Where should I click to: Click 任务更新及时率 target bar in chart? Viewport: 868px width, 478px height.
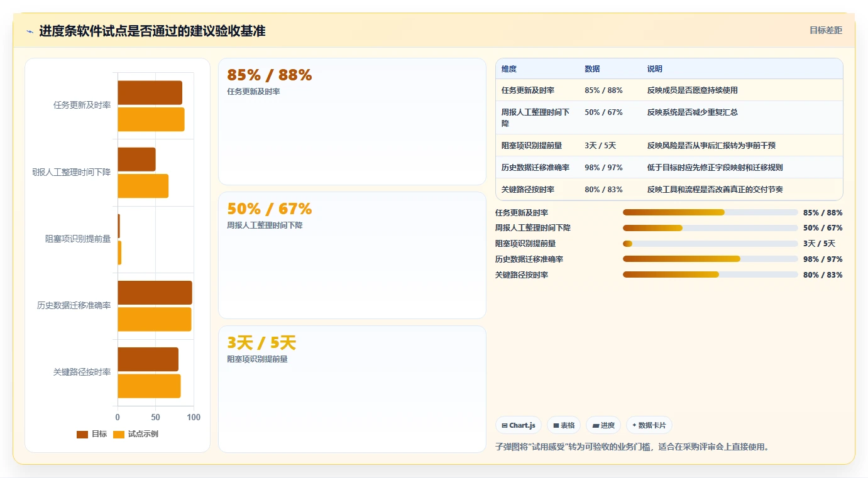tap(150, 93)
